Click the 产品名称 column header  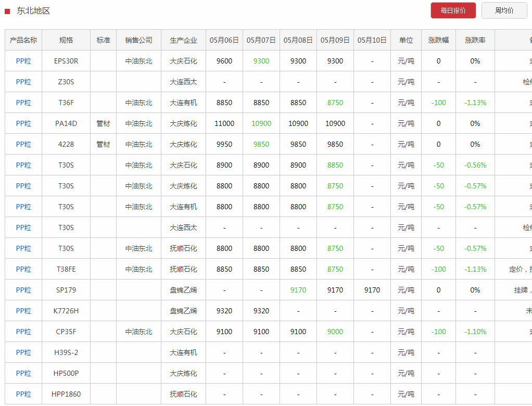(x=23, y=40)
